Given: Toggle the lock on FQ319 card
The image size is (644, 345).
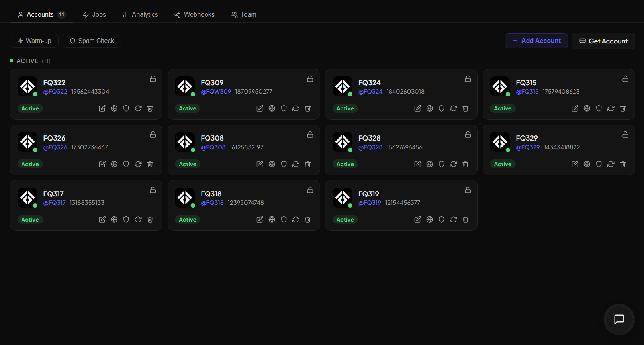Looking at the screenshot, I should (x=468, y=190).
